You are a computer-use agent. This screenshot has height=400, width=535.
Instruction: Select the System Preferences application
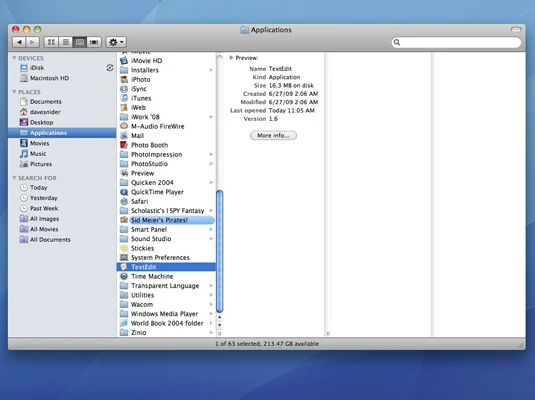coord(167,258)
